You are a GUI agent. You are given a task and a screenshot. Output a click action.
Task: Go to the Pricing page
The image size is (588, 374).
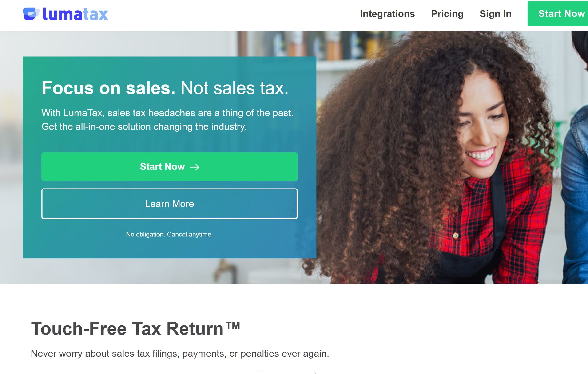(x=447, y=14)
